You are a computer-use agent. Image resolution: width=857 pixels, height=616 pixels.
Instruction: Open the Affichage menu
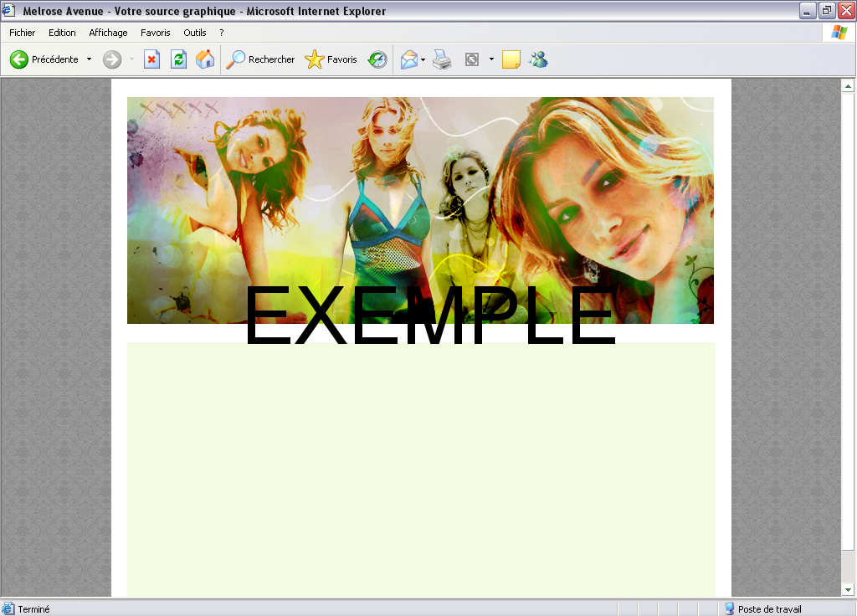pos(108,33)
